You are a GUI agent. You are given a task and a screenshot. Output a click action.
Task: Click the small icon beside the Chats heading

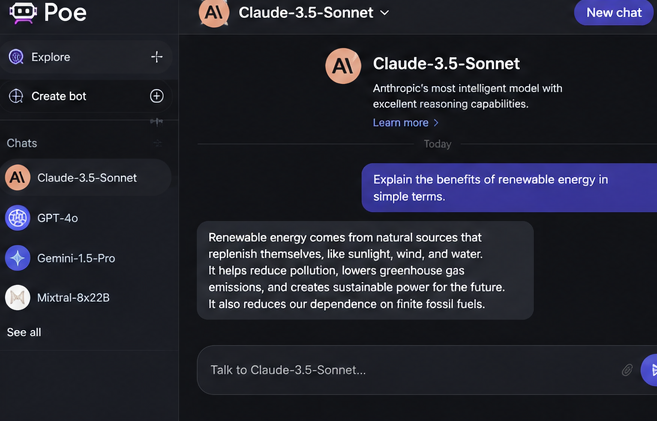(x=158, y=143)
